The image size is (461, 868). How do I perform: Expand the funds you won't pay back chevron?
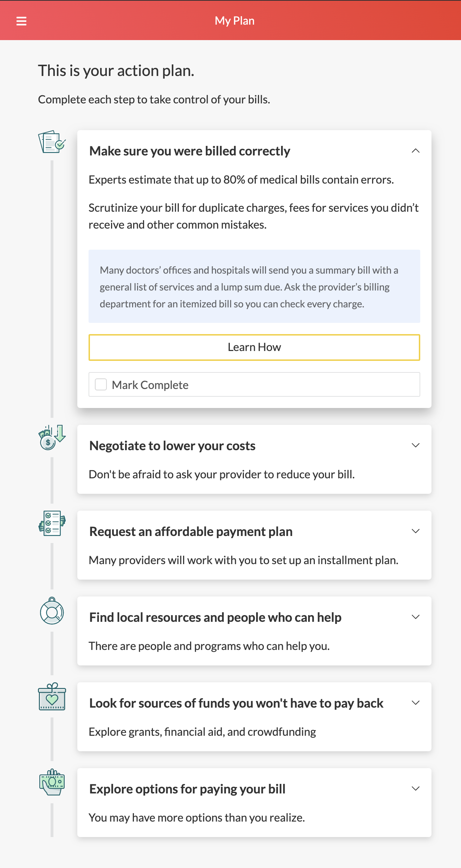pos(416,703)
